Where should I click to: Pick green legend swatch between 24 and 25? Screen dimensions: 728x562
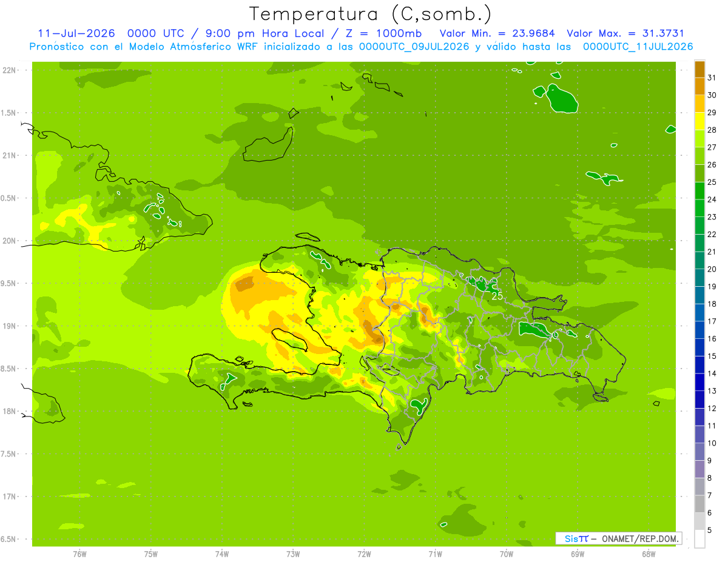point(699,190)
